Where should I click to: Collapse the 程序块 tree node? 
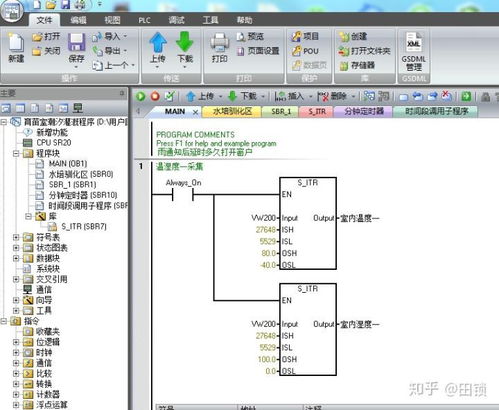pyautogui.click(x=16, y=153)
